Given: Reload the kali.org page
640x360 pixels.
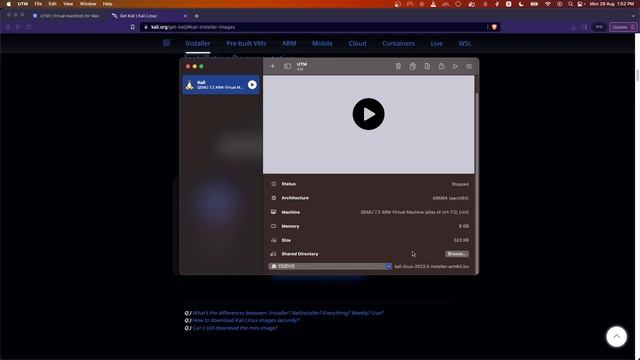Looking at the screenshot, I should pos(29,27).
